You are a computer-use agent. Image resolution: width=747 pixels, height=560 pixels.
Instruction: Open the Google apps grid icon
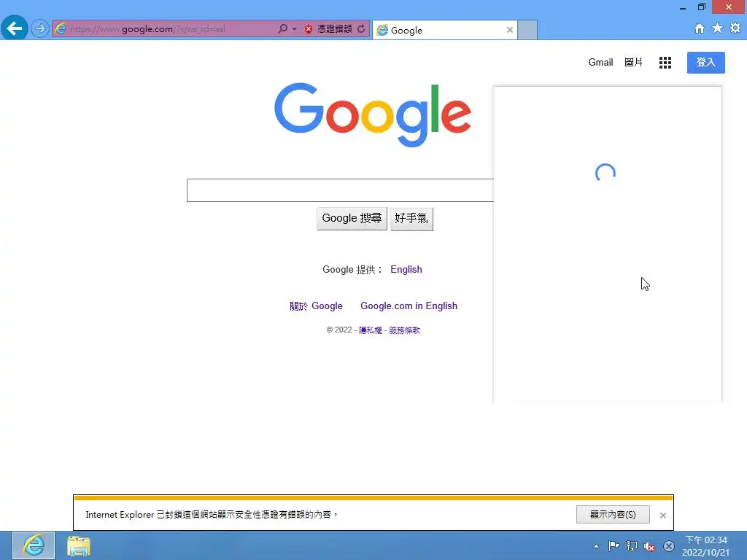(x=665, y=63)
